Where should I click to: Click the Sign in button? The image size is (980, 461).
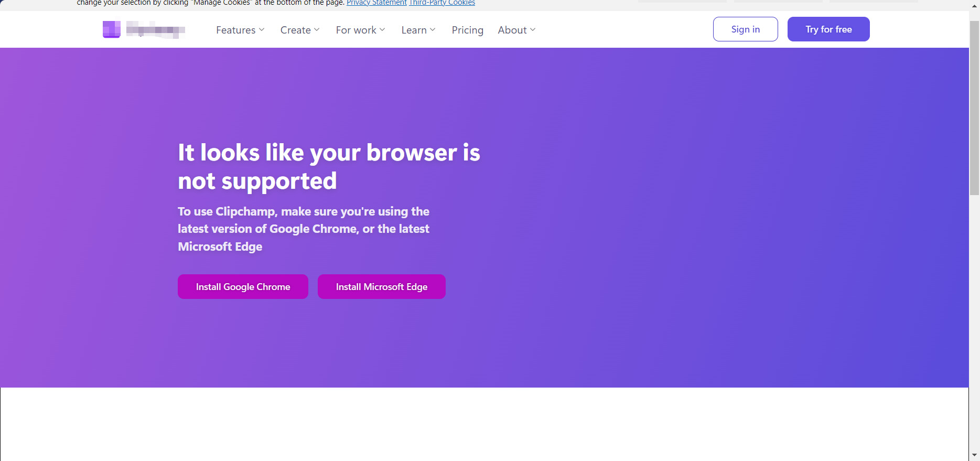point(746,29)
